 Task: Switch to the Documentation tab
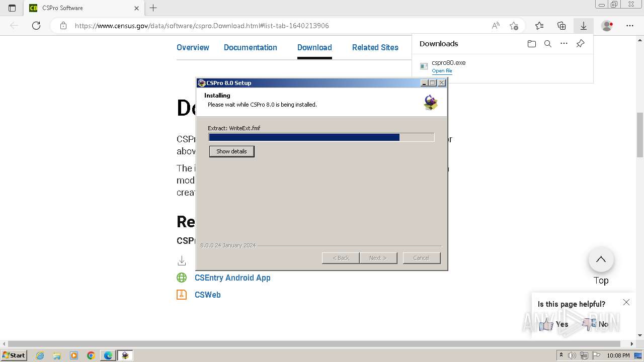pyautogui.click(x=251, y=47)
